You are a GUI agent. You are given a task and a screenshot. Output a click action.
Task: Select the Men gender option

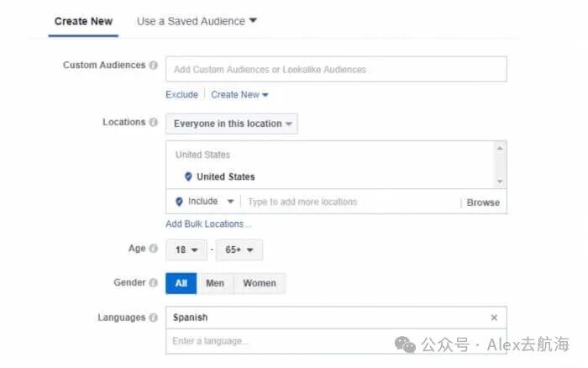(215, 283)
